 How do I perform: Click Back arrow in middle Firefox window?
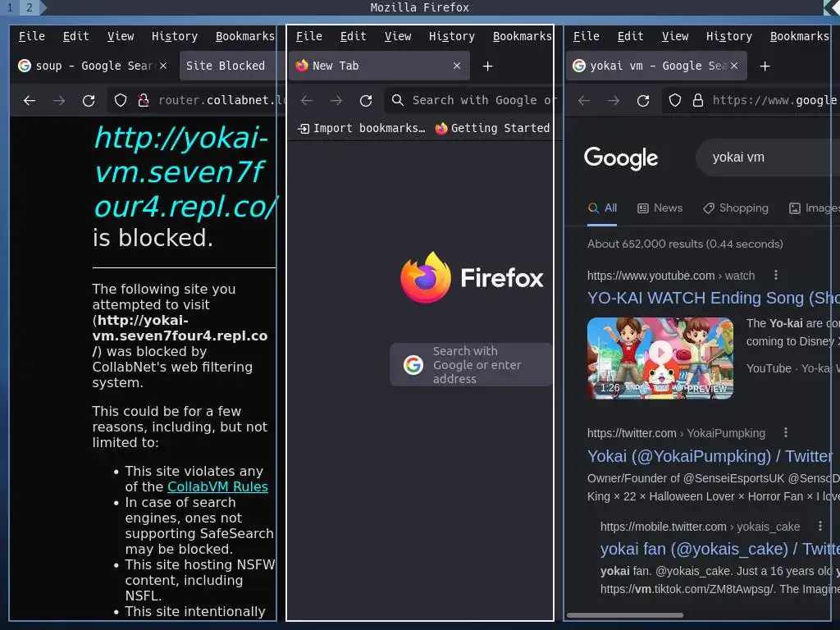pos(307,100)
